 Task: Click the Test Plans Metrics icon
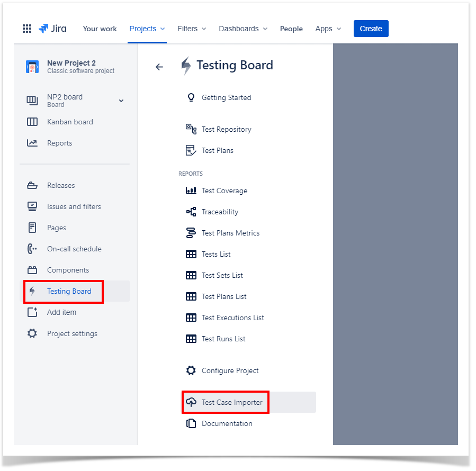191,233
